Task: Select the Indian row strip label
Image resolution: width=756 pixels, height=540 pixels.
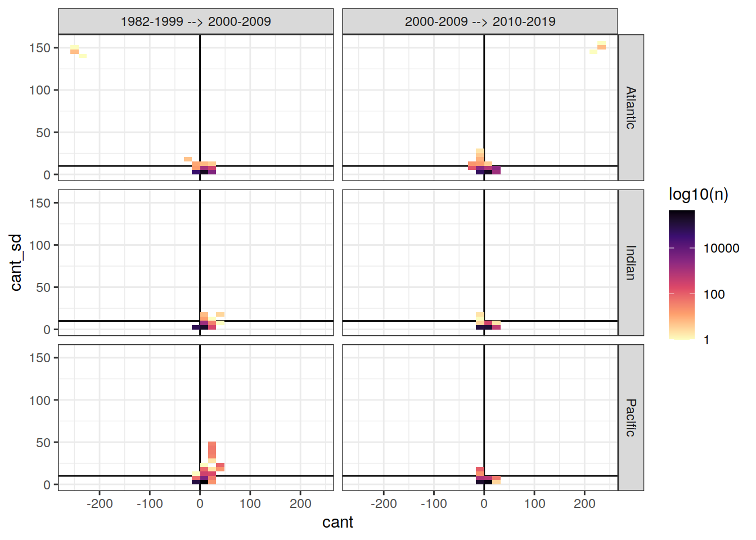Action: [631, 263]
